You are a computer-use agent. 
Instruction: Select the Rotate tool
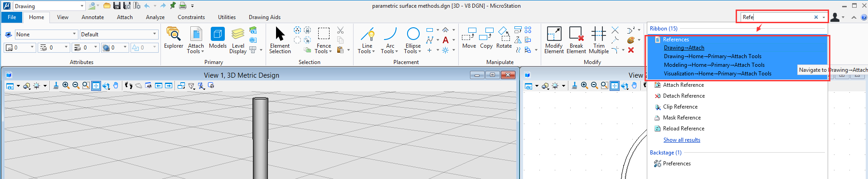click(504, 38)
